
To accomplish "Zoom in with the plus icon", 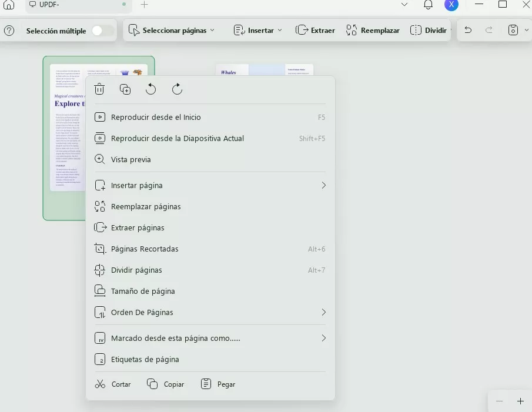I will [520, 401].
